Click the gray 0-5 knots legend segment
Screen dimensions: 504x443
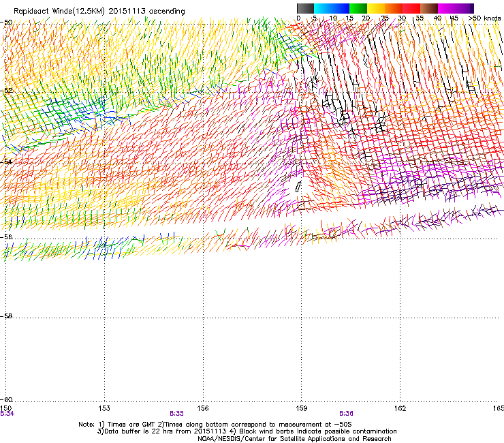(x=305, y=8)
